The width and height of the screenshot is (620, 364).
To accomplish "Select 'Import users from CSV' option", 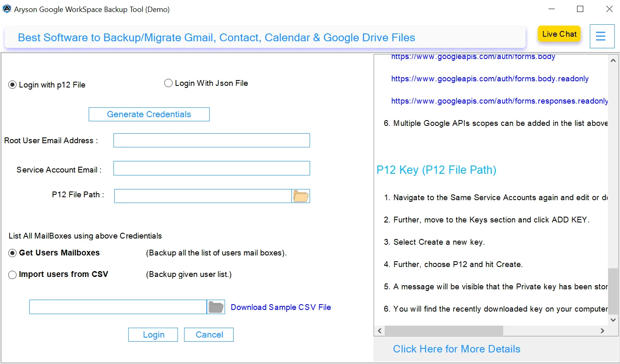I will 12,274.
